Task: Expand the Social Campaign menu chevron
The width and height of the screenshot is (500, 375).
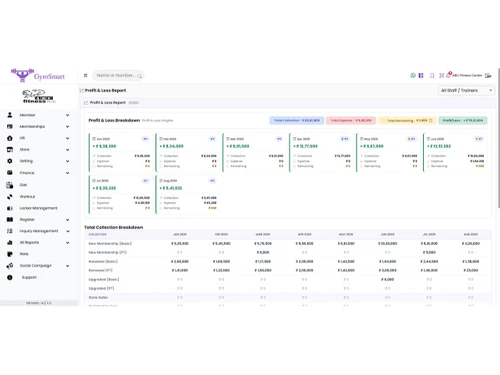Action: tap(67, 266)
